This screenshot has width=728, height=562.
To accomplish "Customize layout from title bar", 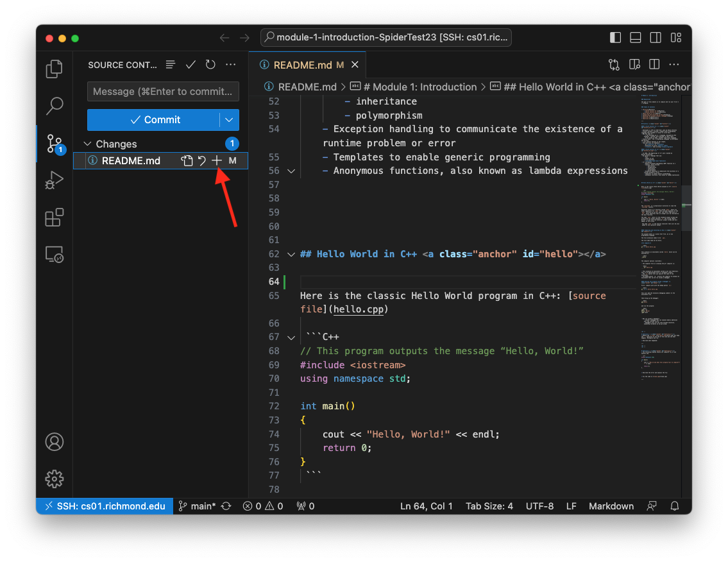I will coord(676,38).
